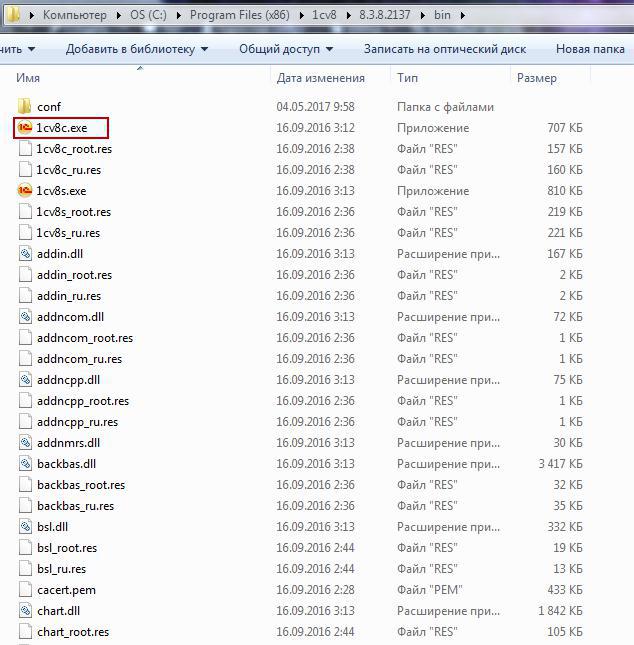The image size is (634, 645).
Task: Select the 1cv8c.exe application icon
Action: pos(25,128)
